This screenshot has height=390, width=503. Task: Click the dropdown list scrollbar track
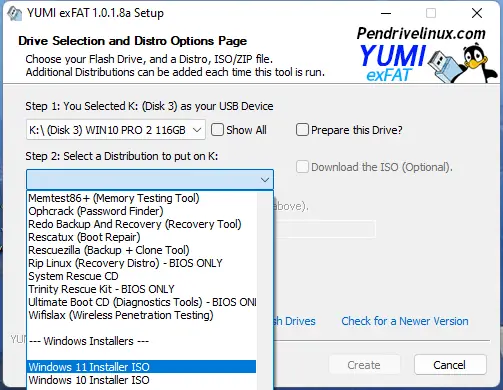[x=265, y=290]
